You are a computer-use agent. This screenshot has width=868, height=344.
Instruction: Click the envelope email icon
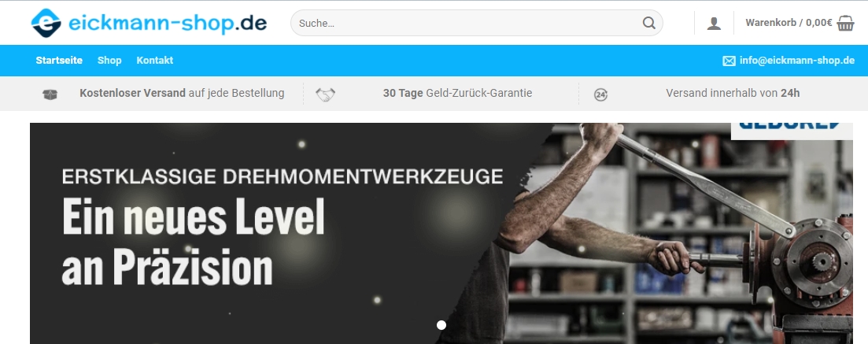point(729,61)
